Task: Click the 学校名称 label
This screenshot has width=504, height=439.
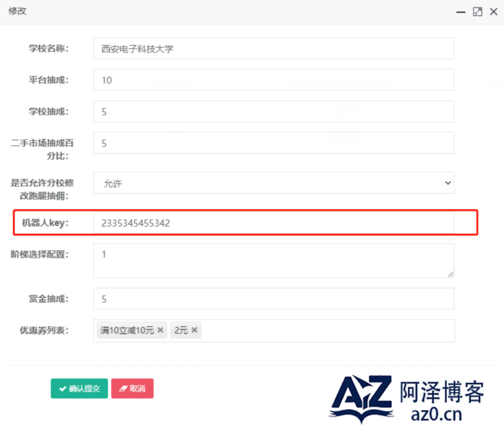Action: pyautogui.click(x=49, y=48)
